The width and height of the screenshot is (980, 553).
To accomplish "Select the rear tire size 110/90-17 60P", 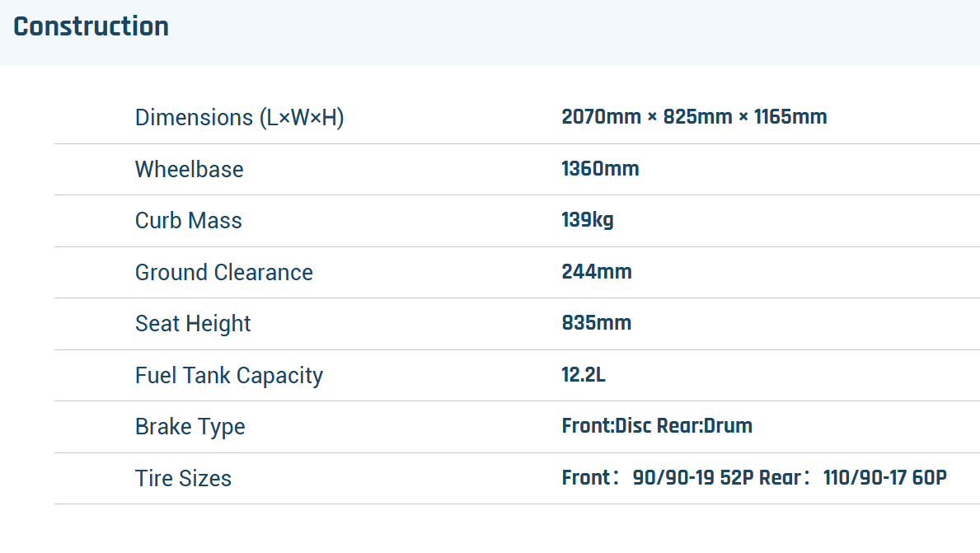I will coord(884,478).
